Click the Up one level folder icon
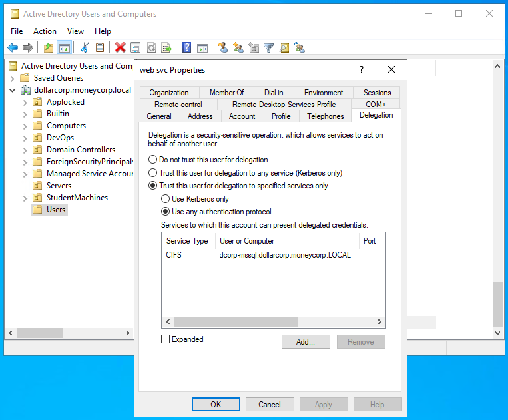The height and width of the screenshot is (420, 508). point(49,47)
